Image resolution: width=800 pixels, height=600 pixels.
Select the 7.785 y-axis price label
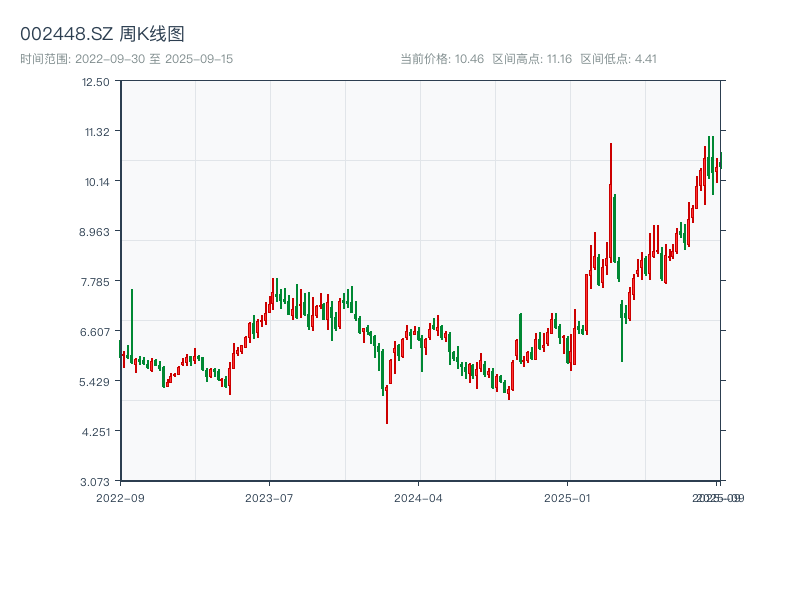pos(96,281)
